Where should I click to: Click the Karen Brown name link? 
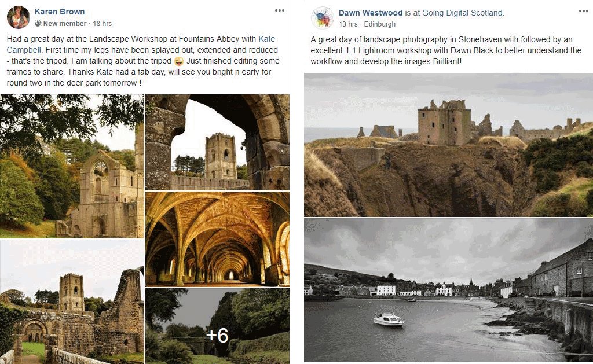(x=60, y=12)
